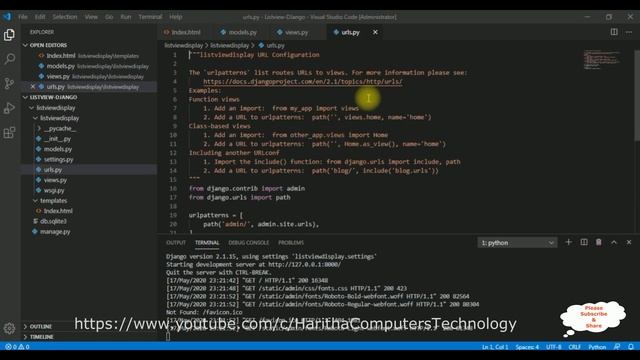Click the editor minimap preview
Viewport: 640px width, 360px height.
[602, 60]
